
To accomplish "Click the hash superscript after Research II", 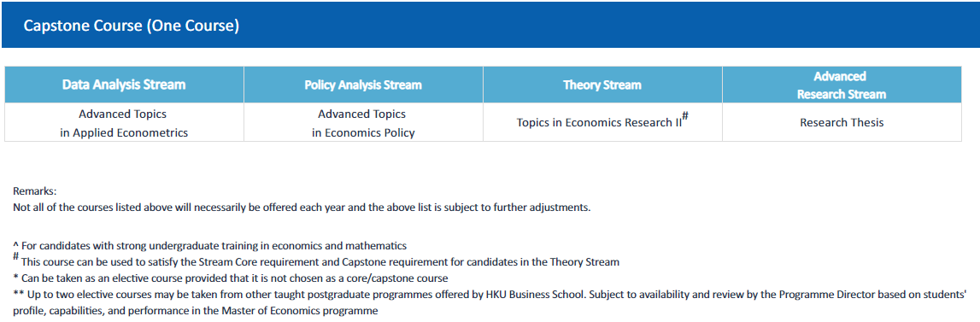I will click(685, 115).
